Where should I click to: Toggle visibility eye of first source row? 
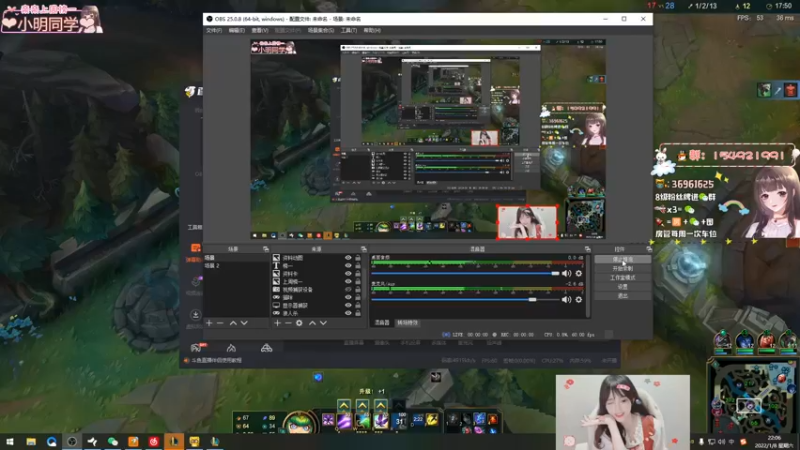pyautogui.click(x=348, y=258)
